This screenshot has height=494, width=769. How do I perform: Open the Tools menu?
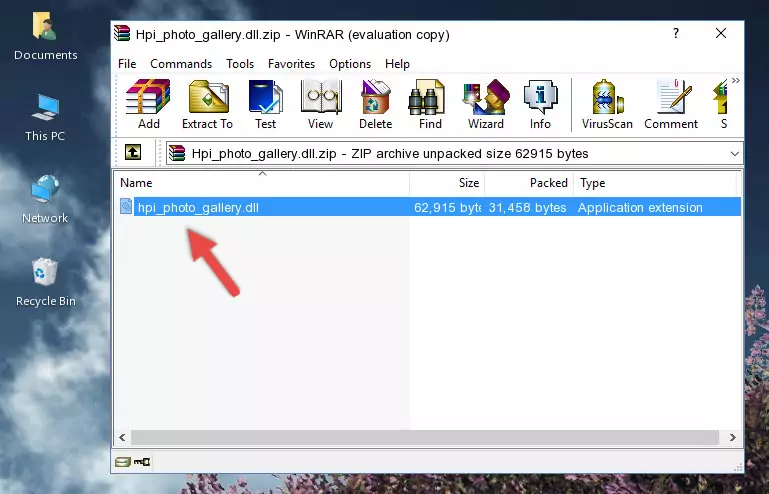point(240,64)
